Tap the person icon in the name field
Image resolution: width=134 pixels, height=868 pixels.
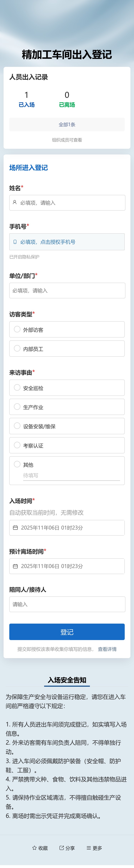14,203
